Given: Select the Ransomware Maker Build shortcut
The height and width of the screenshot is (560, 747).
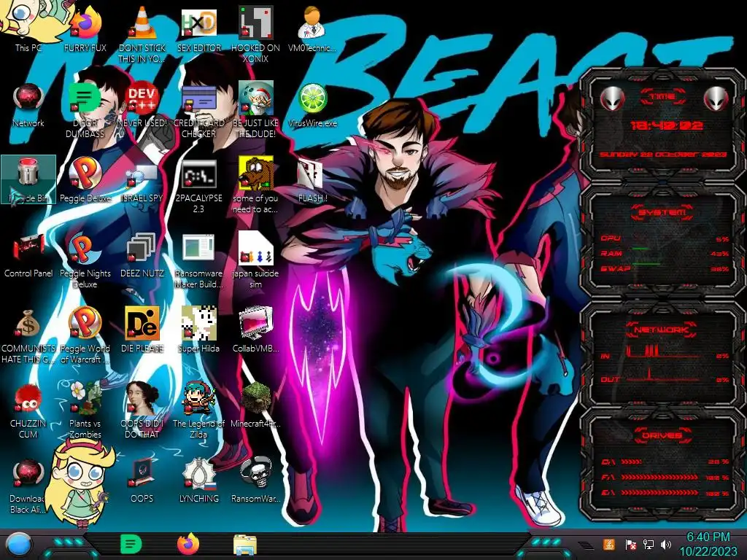Looking at the screenshot, I should [198, 260].
